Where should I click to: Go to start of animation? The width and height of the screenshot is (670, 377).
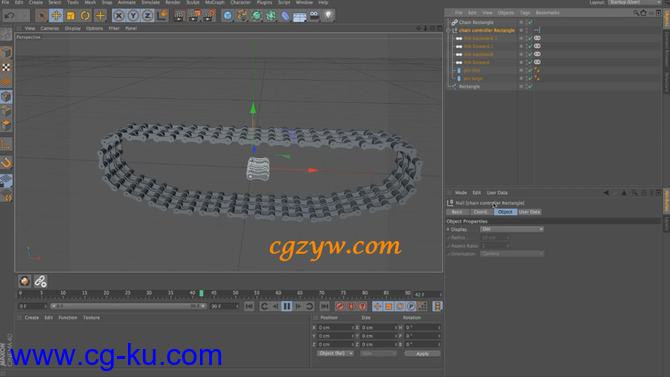(x=249, y=306)
